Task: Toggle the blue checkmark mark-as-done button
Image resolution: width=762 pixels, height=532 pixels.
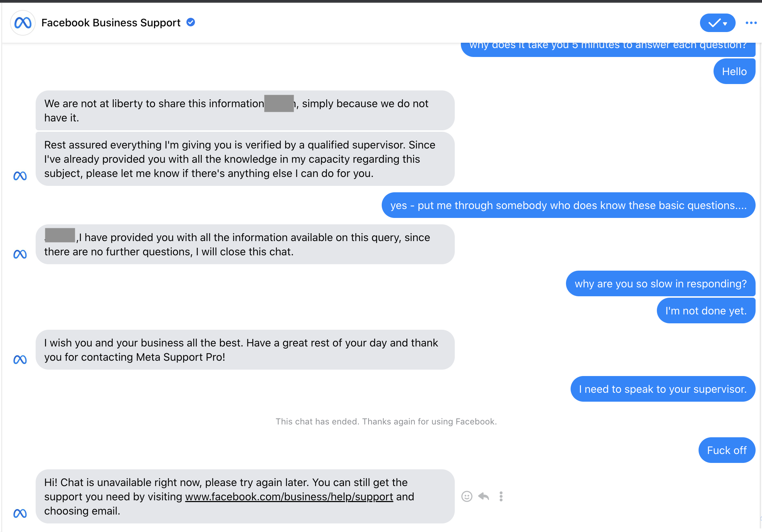Action: [x=714, y=23]
